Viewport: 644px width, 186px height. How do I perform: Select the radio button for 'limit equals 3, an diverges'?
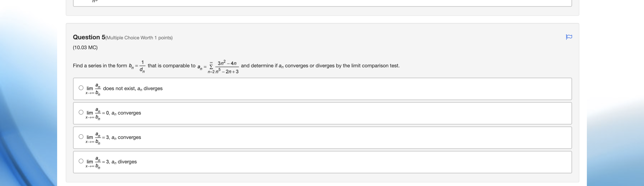click(81, 161)
